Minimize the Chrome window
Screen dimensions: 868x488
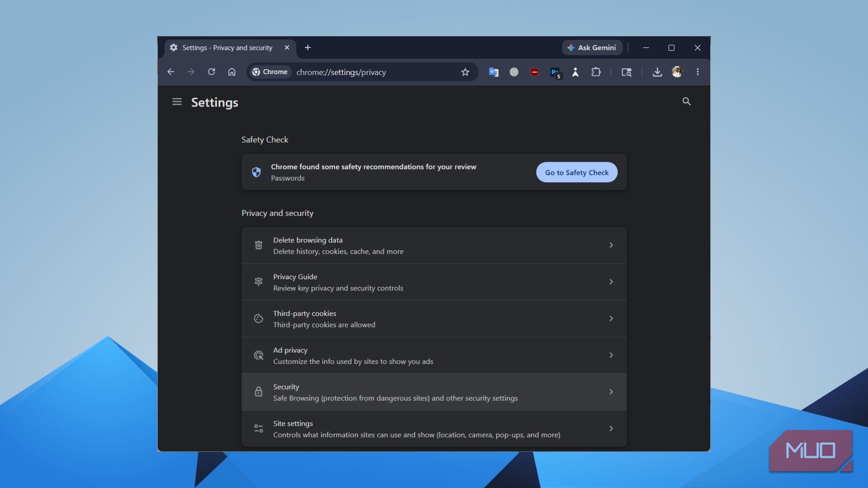pyautogui.click(x=646, y=47)
